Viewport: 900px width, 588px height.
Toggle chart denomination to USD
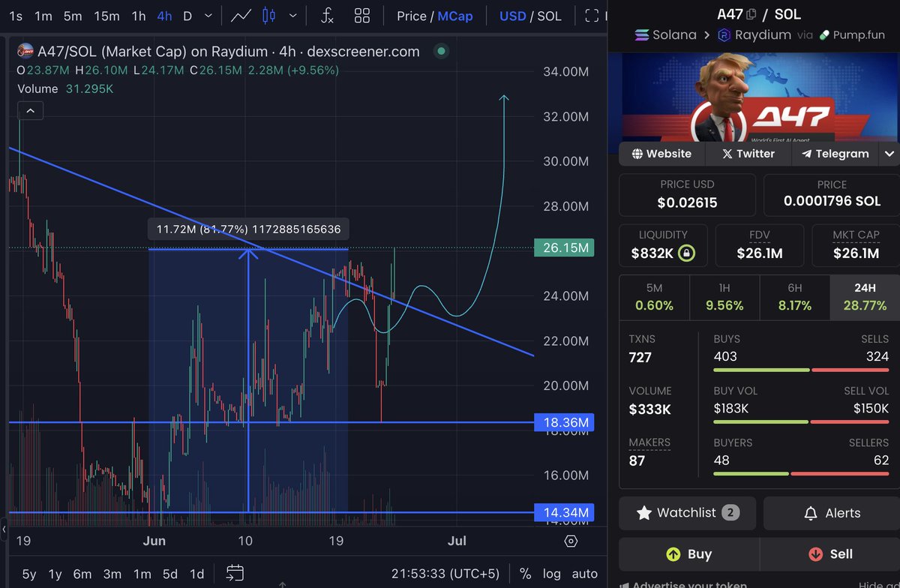point(512,16)
